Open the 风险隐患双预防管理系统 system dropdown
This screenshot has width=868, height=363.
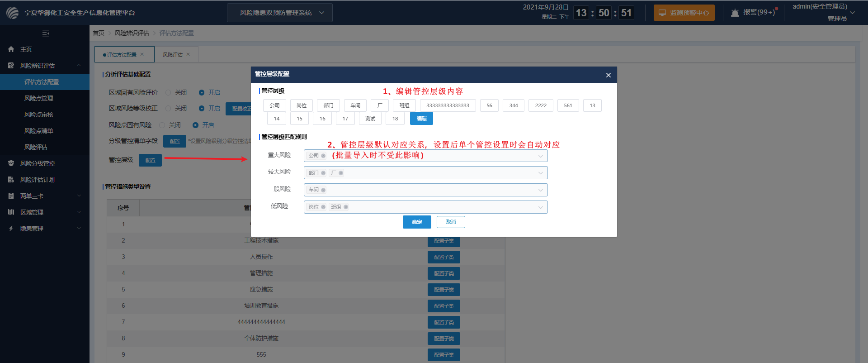280,13
